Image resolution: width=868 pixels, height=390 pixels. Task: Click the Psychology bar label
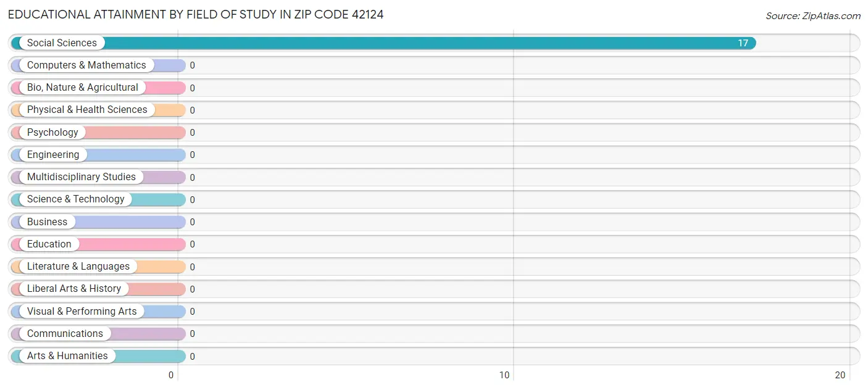pos(52,133)
